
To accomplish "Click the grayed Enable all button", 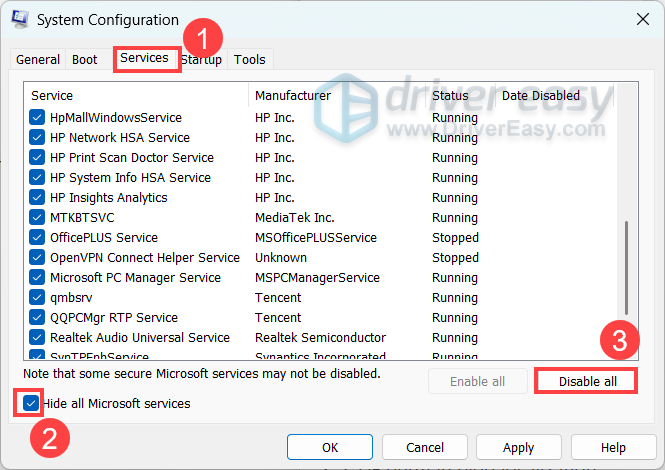I will (x=478, y=381).
